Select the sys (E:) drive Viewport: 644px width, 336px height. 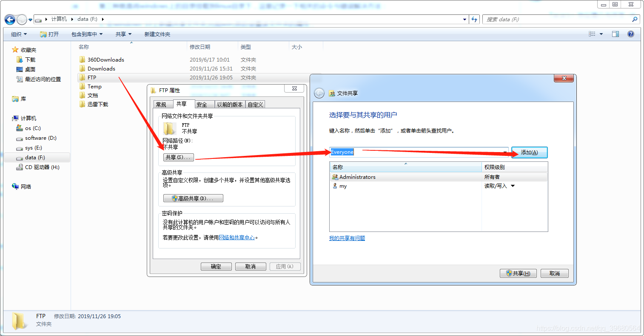pos(29,148)
